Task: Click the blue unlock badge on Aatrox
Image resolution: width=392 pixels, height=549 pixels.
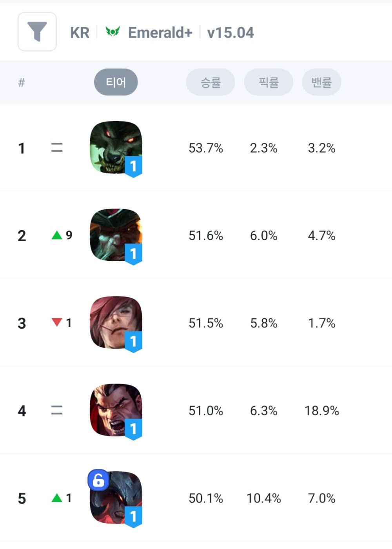Action: (98, 480)
